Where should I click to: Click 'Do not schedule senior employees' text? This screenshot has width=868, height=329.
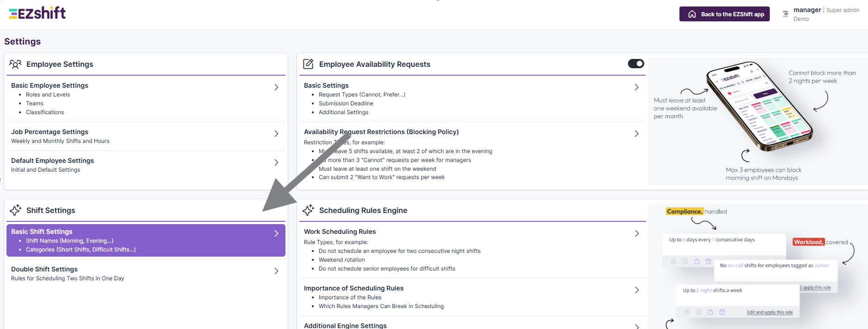pos(387,269)
